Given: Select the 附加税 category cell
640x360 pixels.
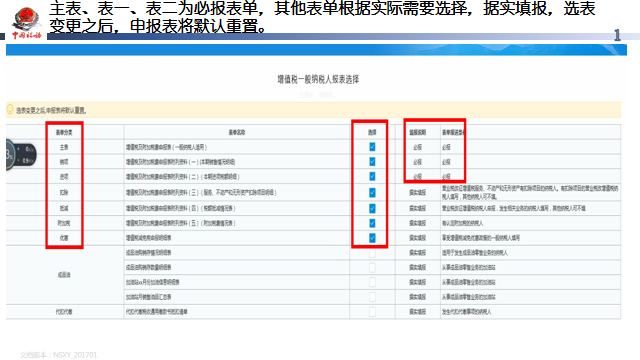Looking at the screenshot, I should point(64,223).
